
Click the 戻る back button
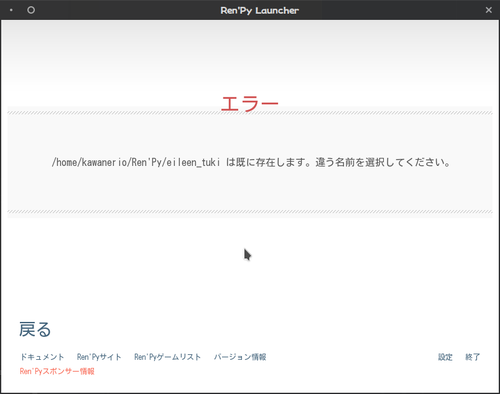[x=35, y=329]
